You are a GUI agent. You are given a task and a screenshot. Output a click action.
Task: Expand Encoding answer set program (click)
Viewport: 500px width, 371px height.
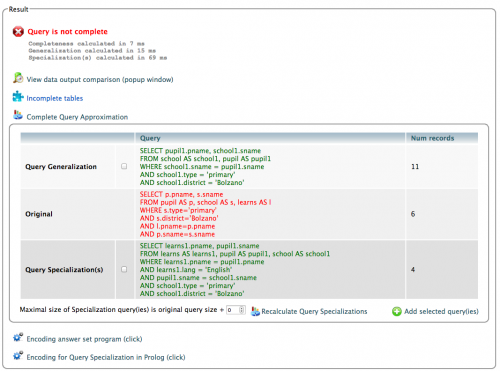[x=84, y=339]
